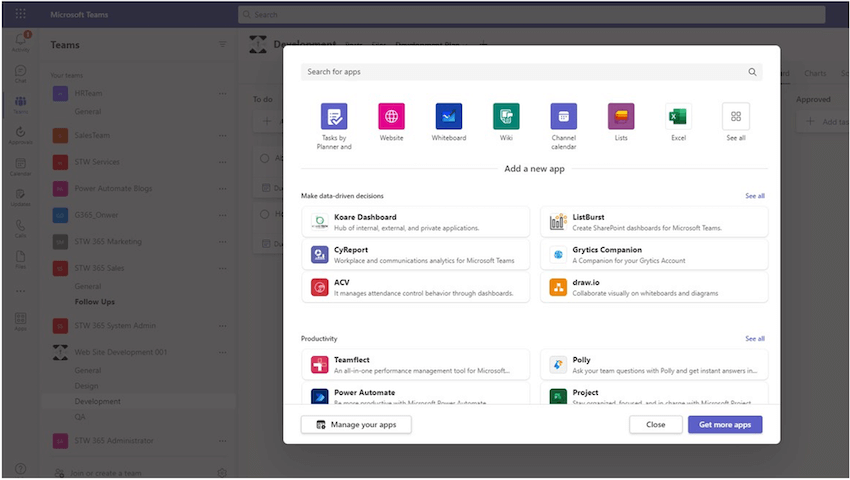Add the Tasks by Planner app
The height and width of the screenshot is (480, 850).
pos(334,126)
